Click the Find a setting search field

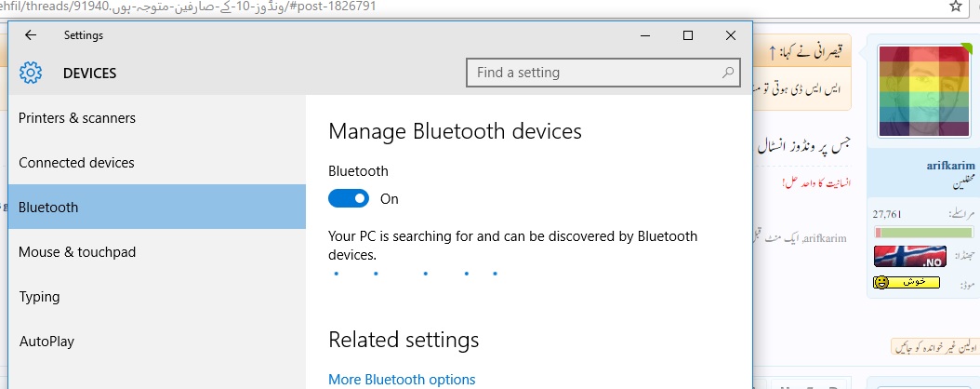pyautogui.click(x=595, y=72)
